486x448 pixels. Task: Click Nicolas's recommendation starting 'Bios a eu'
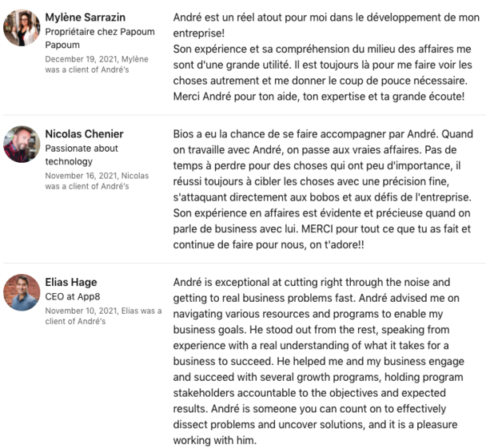pyautogui.click(x=322, y=189)
